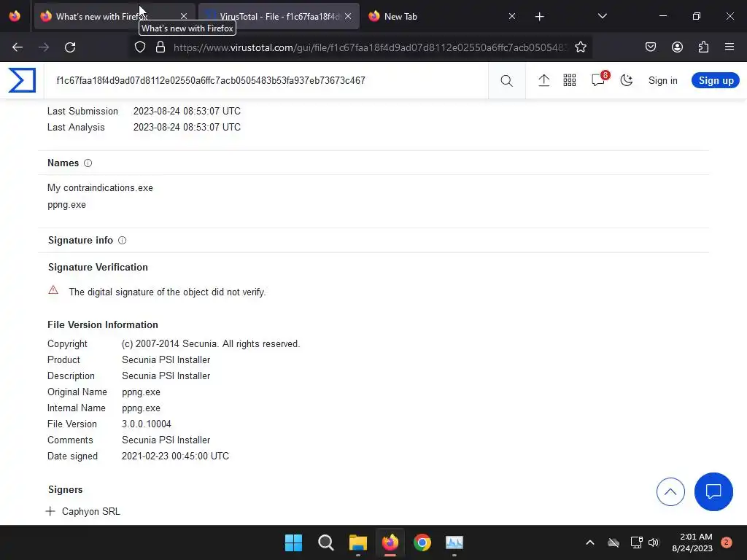Open the taskbar clock and date
Viewport: 747px width, 560px height.
pos(692,542)
